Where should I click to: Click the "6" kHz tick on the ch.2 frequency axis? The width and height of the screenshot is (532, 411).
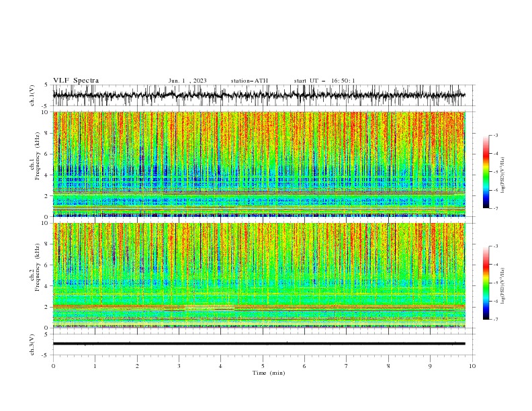47,265
